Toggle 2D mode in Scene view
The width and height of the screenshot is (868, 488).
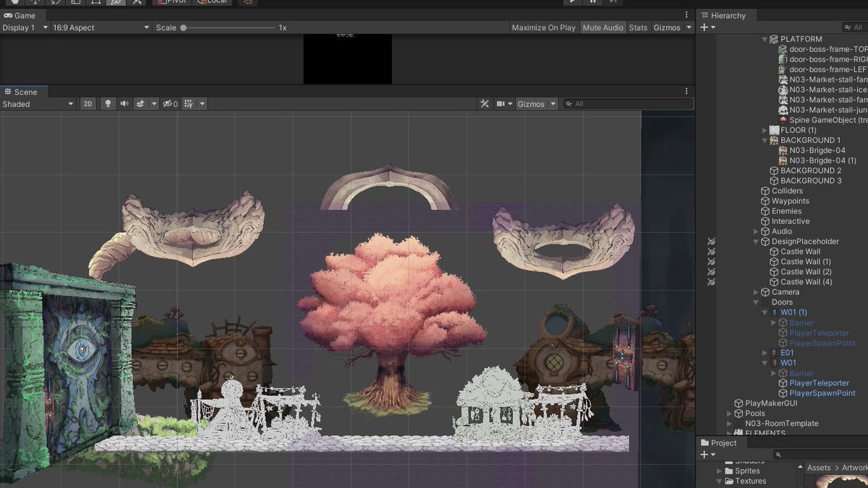pos(88,104)
